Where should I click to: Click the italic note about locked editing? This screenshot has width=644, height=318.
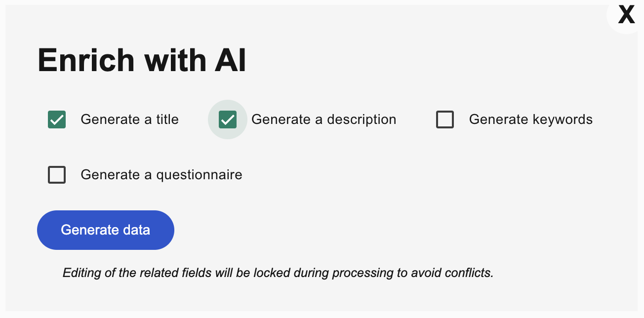pos(278,273)
